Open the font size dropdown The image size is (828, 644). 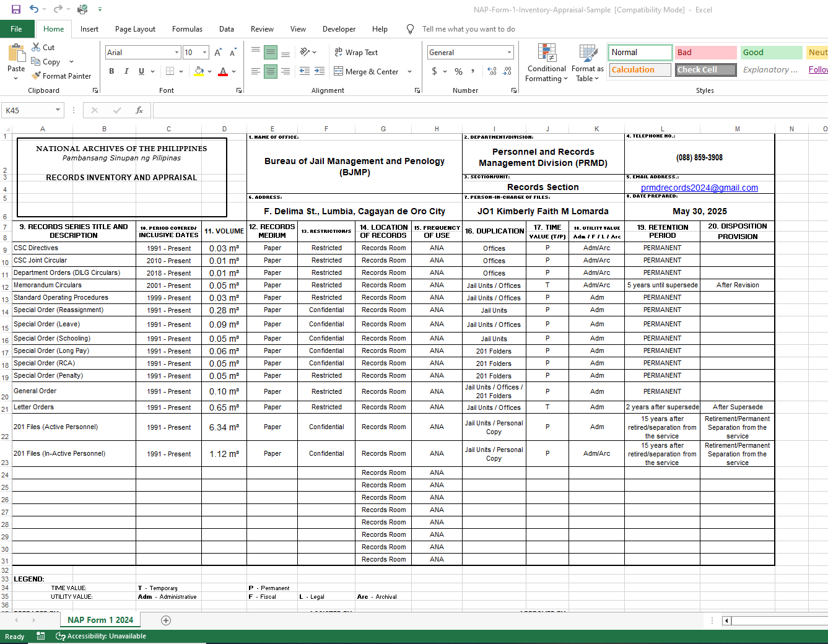tap(204, 53)
